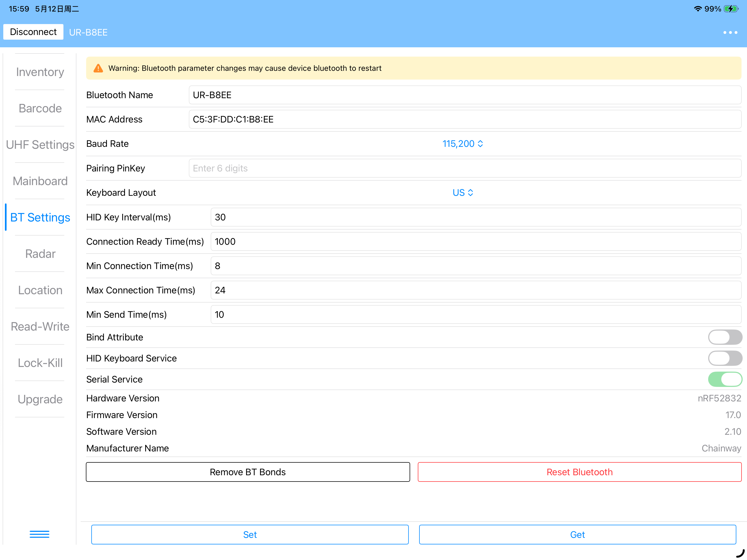
Task: Click the Reset Bluetooth button
Action: click(x=579, y=472)
